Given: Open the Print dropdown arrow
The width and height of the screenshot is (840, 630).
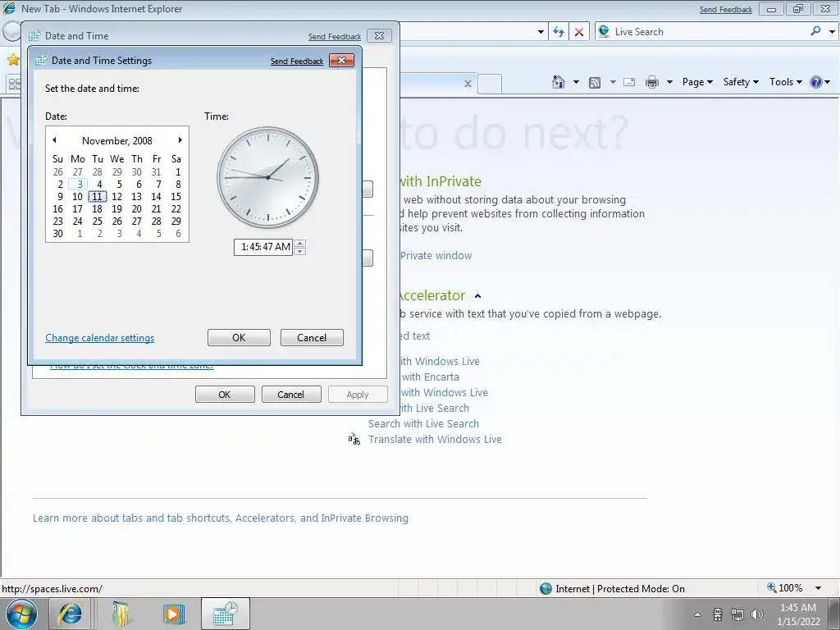Looking at the screenshot, I should pos(669,82).
